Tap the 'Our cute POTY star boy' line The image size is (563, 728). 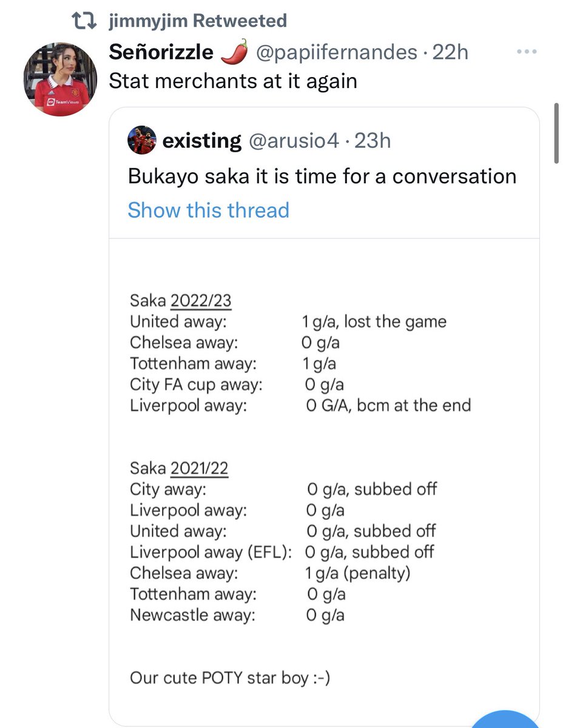click(230, 678)
